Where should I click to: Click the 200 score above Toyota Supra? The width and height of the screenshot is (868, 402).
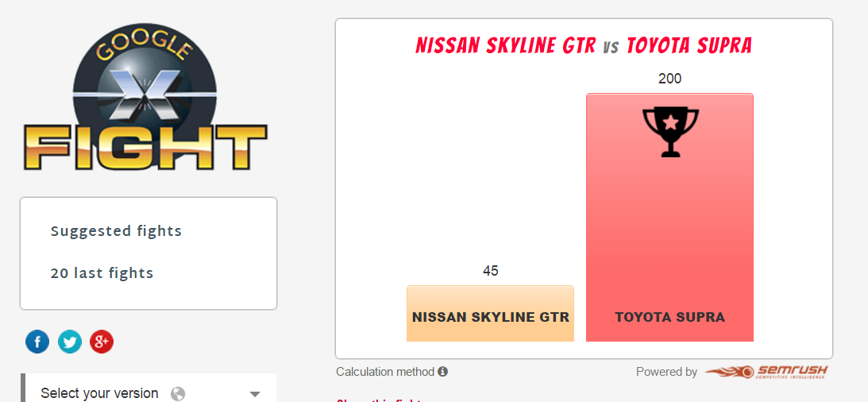click(669, 79)
